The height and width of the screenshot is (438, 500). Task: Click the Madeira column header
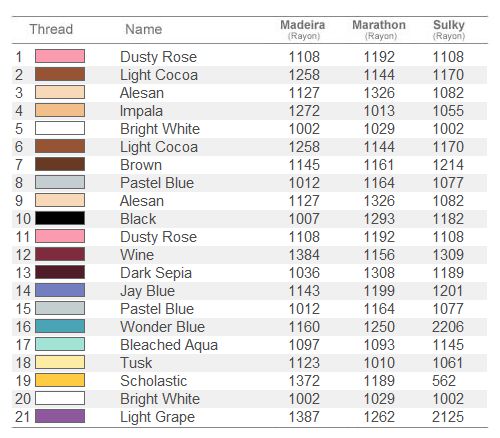pos(303,29)
